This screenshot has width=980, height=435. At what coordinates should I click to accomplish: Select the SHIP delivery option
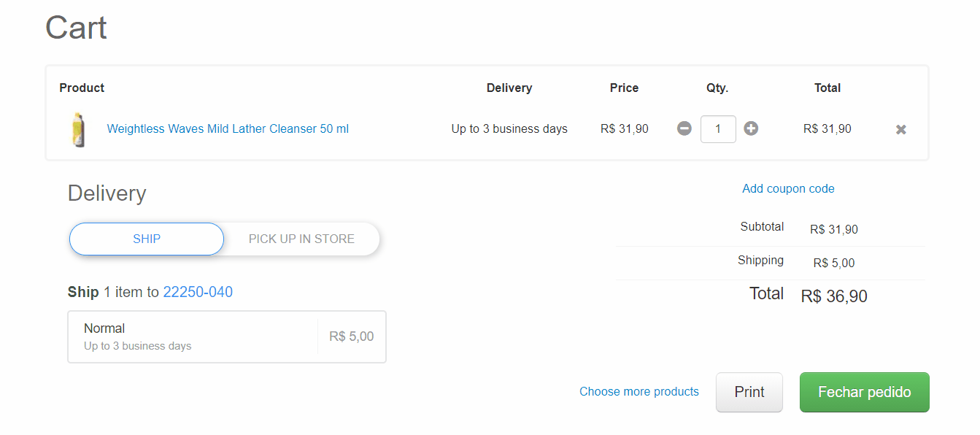pyautogui.click(x=147, y=239)
